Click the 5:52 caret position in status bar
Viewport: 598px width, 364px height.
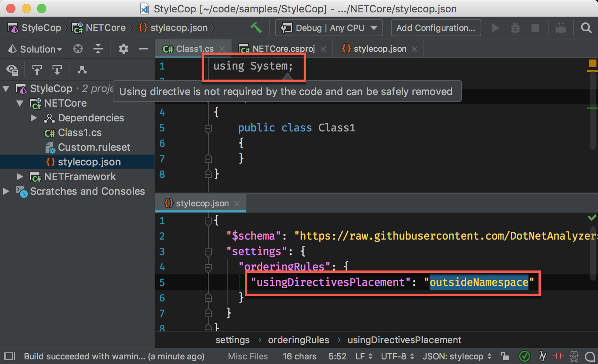tap(337, 356)
